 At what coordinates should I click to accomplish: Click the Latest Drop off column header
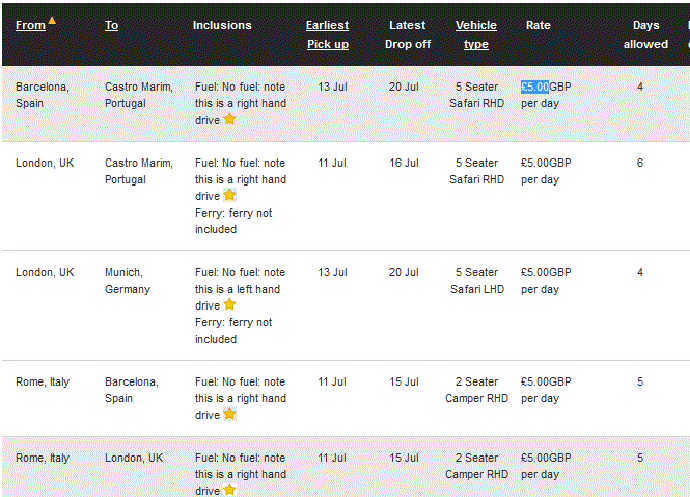click(407, 35)
